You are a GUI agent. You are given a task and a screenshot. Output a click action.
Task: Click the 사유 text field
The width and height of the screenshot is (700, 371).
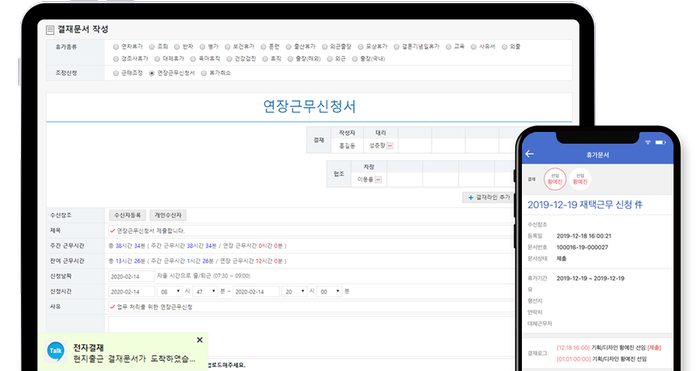pyautogui.click(x=311, y=307)
